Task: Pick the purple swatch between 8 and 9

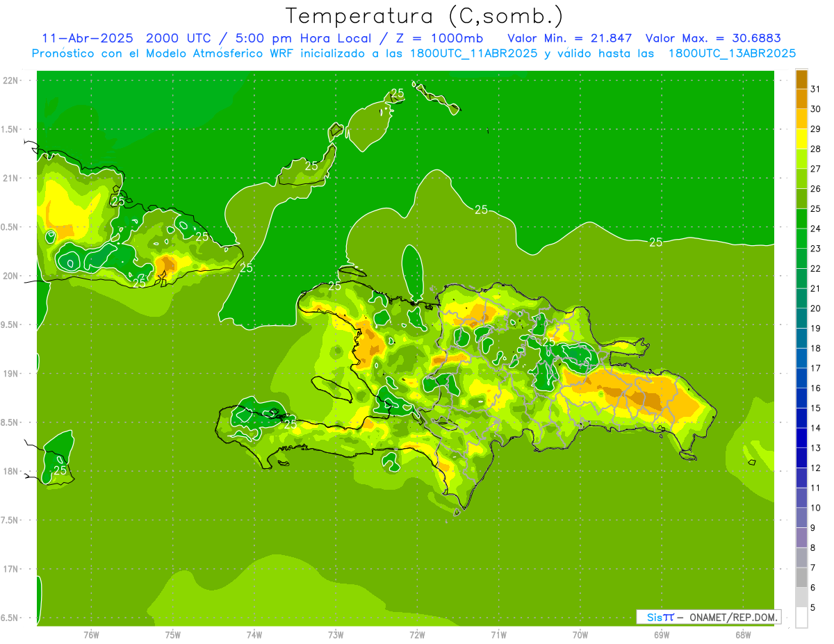Action: [801, 538]
